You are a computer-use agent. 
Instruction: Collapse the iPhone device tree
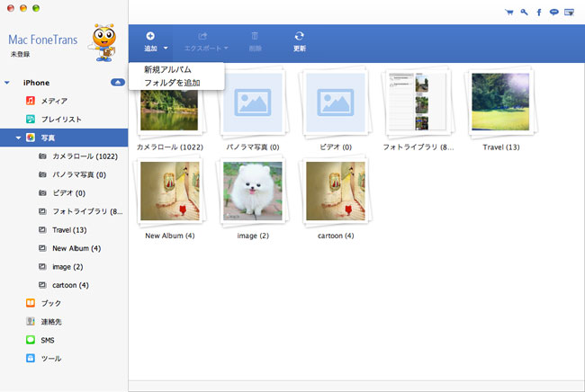[x=7, y=83]
